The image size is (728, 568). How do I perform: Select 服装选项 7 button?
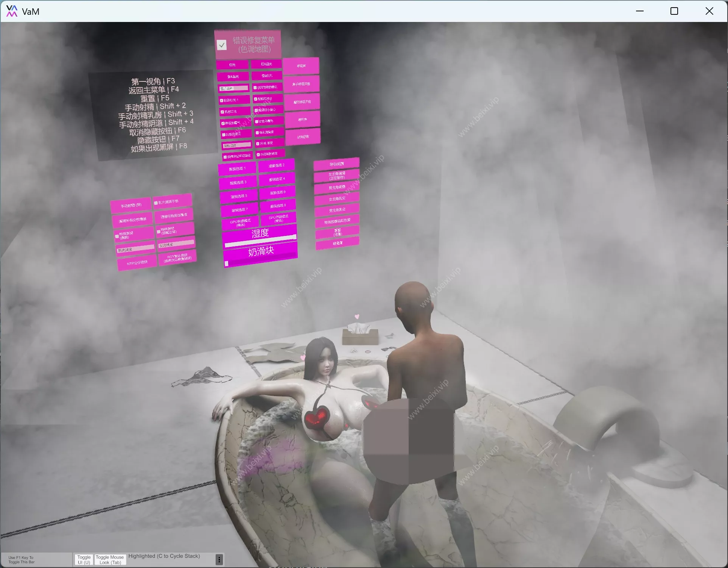pyautogui.click(x=240, y=210)
